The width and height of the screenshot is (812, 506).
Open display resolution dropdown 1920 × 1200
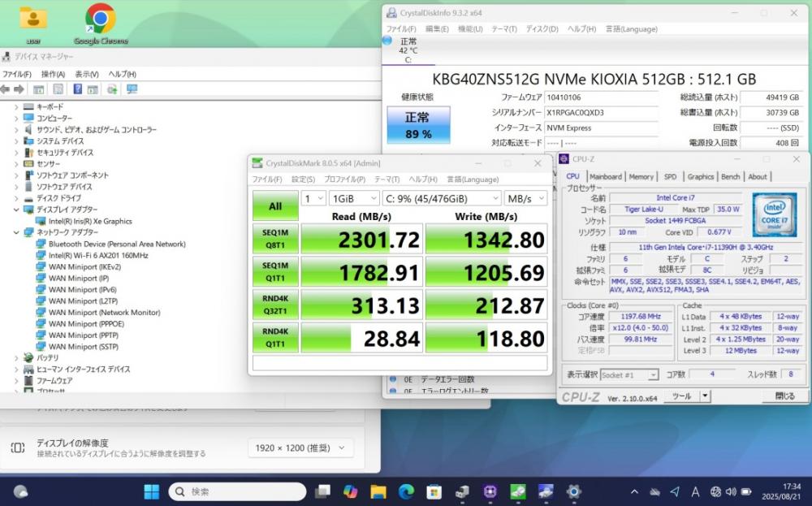pos(300,448)
